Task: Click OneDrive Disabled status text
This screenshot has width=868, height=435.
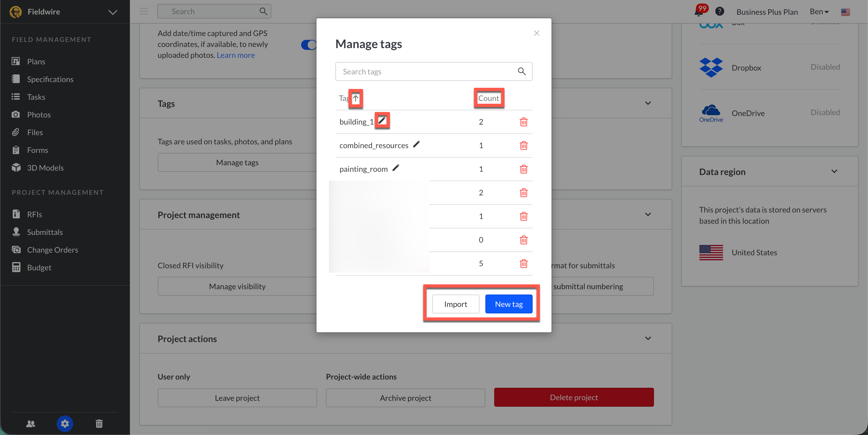Action: 825,112
